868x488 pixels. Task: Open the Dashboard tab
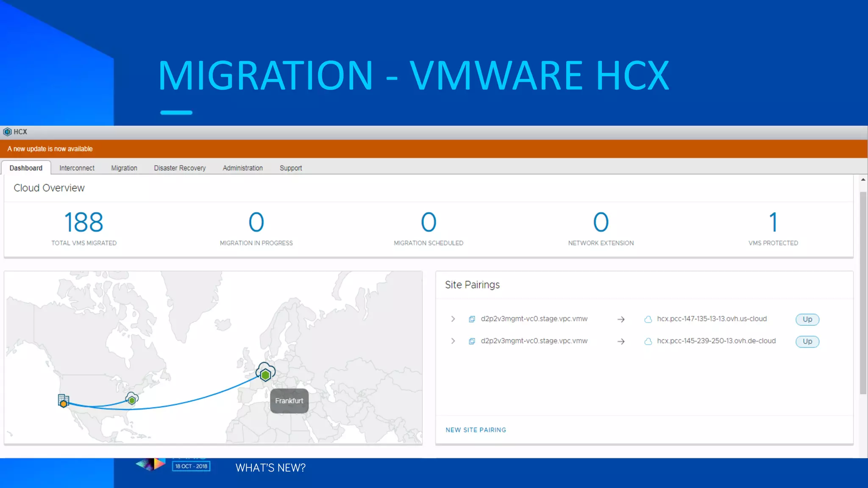[26, 168]
